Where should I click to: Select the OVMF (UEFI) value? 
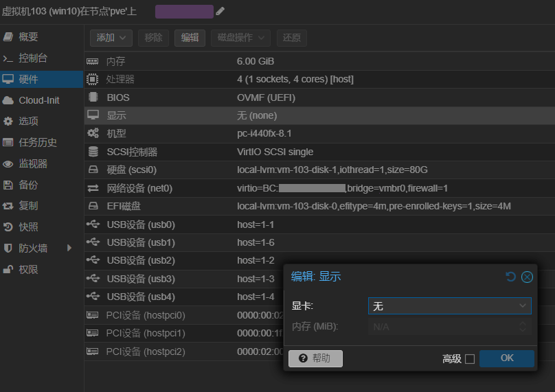[x=266, y=97]
